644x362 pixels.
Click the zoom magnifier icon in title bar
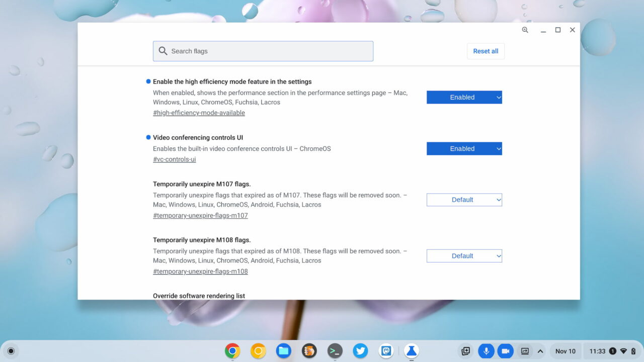point(525,30)
